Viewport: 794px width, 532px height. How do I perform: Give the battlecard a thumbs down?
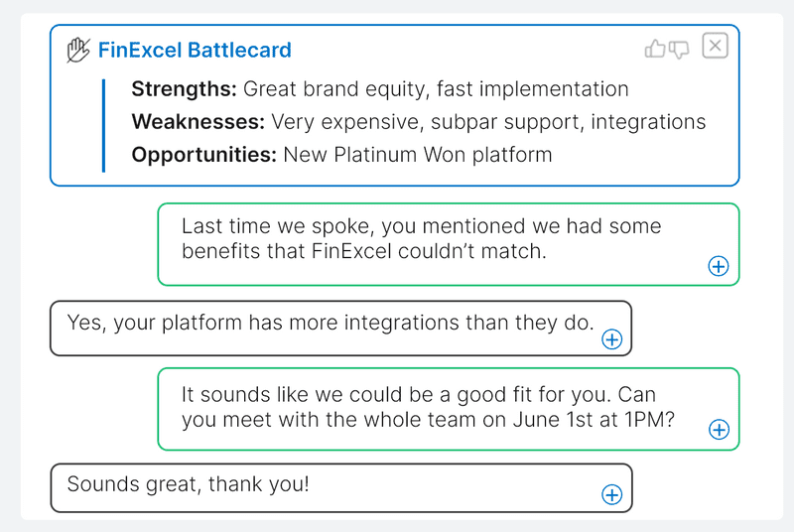pos(679,50)
